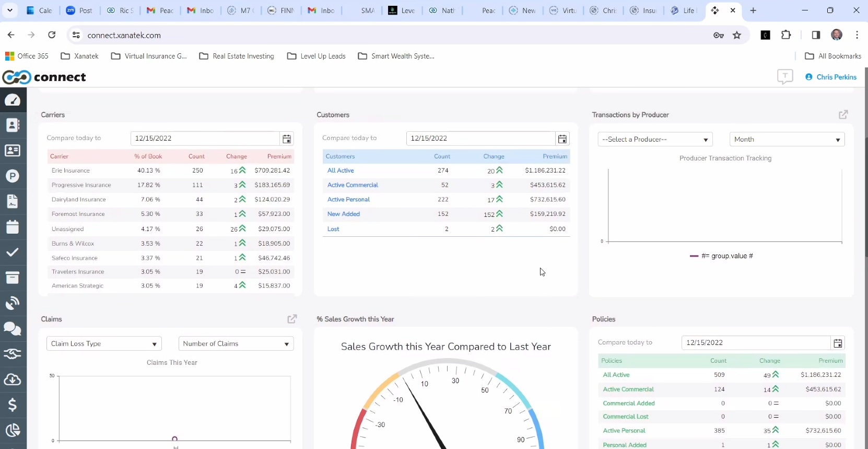The image size is (868, 449).
Task: Open the Active Commercial customers link
Action: pos(353,185)
